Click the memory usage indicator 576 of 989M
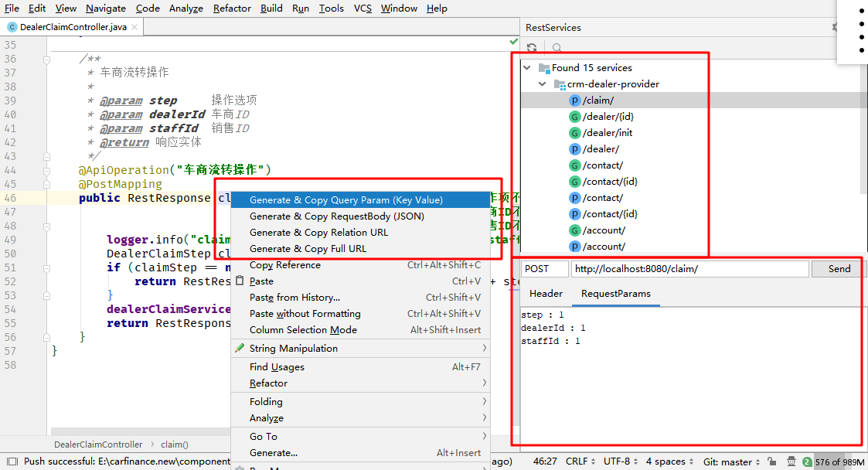868x470 pixels. (x=839, y=462)
